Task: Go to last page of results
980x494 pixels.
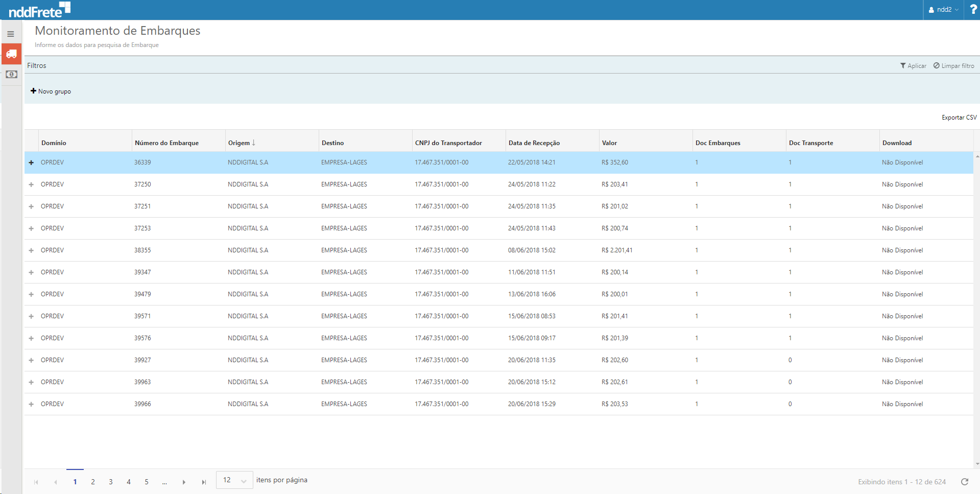Action: [x=204, y=482]
